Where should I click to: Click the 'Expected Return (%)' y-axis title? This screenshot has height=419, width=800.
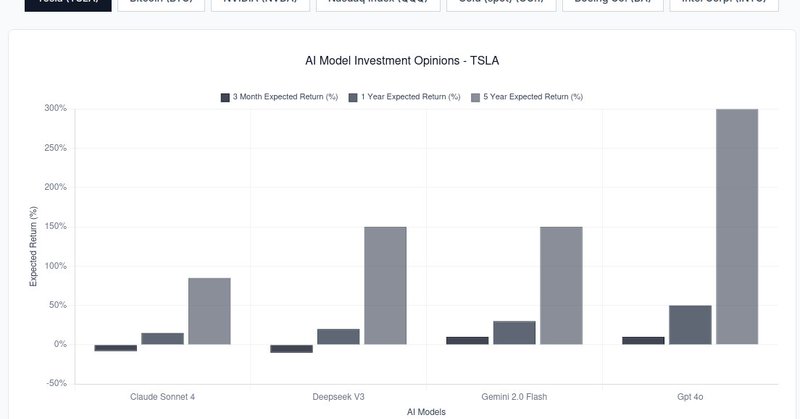coord(33,247)
